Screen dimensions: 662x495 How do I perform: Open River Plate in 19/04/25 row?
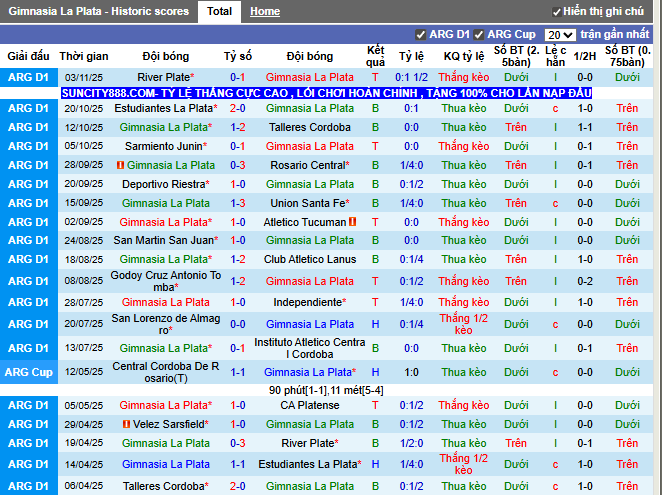click(x=309, y=443)
